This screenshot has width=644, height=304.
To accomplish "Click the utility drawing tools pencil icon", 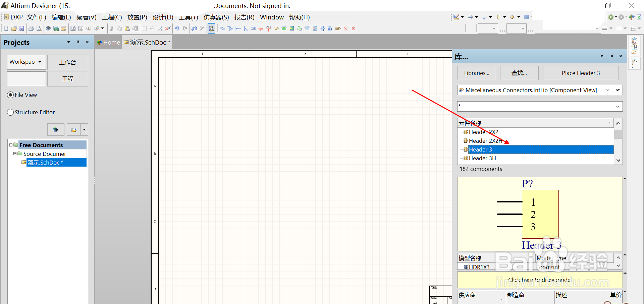I will pyautogui.click(x=456, y=17).
